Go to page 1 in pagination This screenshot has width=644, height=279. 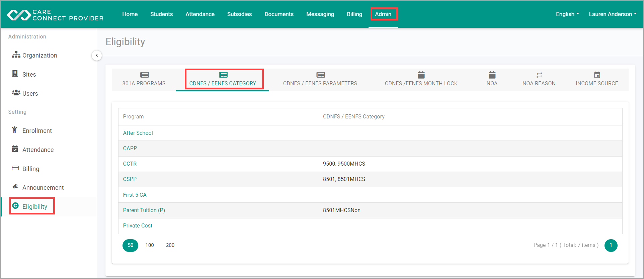[611, 245]
